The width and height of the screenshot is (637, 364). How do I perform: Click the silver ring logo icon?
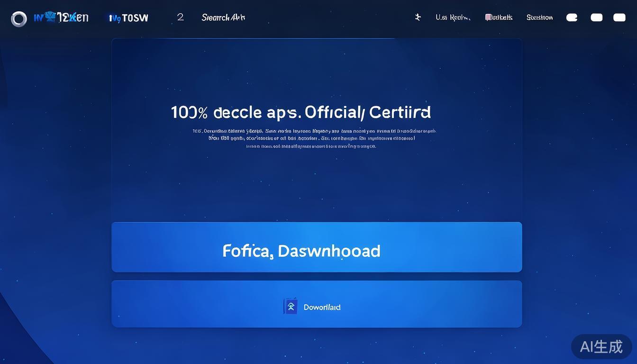(x=19, y=19)
